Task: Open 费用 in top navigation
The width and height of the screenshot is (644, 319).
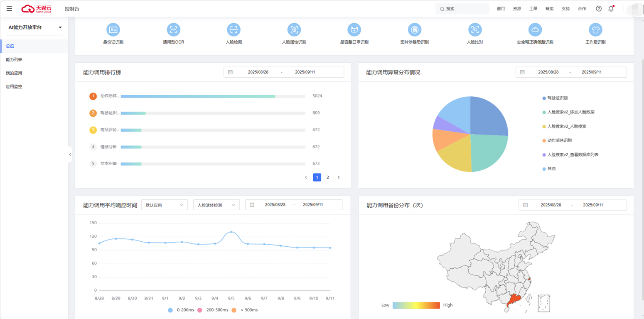Action: [x=501, y=9]
